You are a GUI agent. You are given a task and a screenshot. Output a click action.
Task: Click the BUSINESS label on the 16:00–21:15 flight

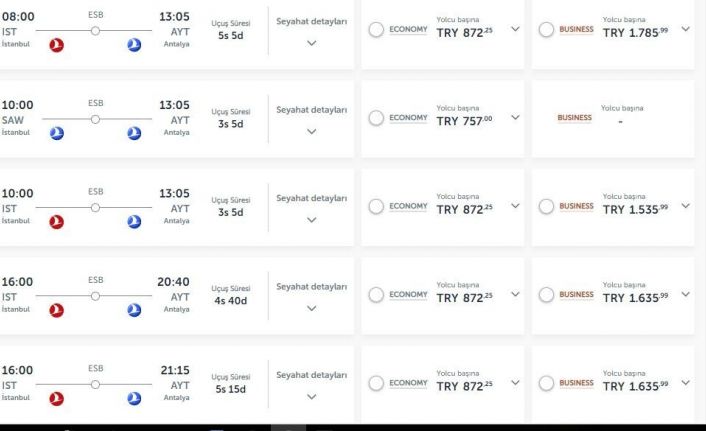click(576, 383)
